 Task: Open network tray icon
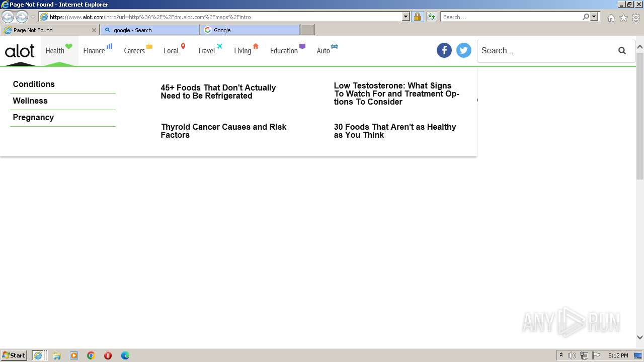[584, 355]
